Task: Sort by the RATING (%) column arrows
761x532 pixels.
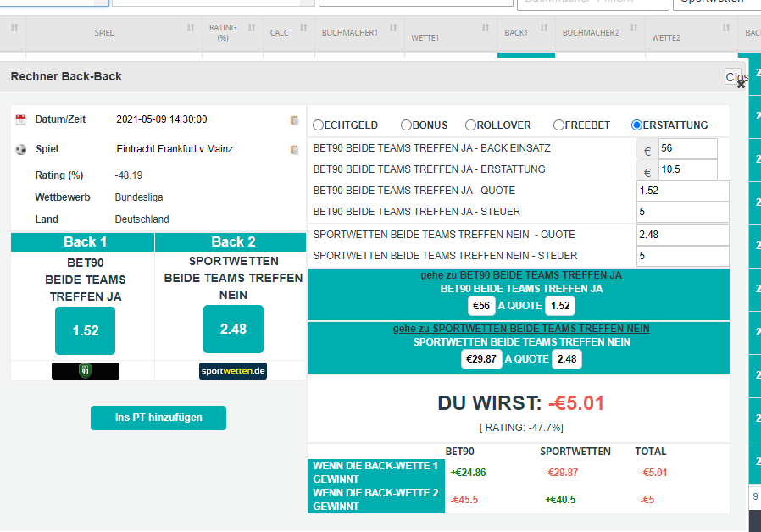Action: point(252,28)
